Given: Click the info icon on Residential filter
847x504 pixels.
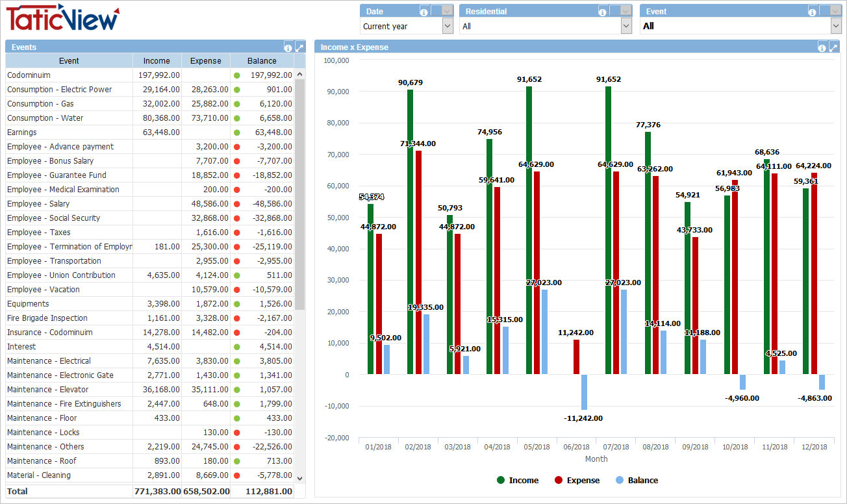Looking at the screenshot, I should tap(603, 11).
